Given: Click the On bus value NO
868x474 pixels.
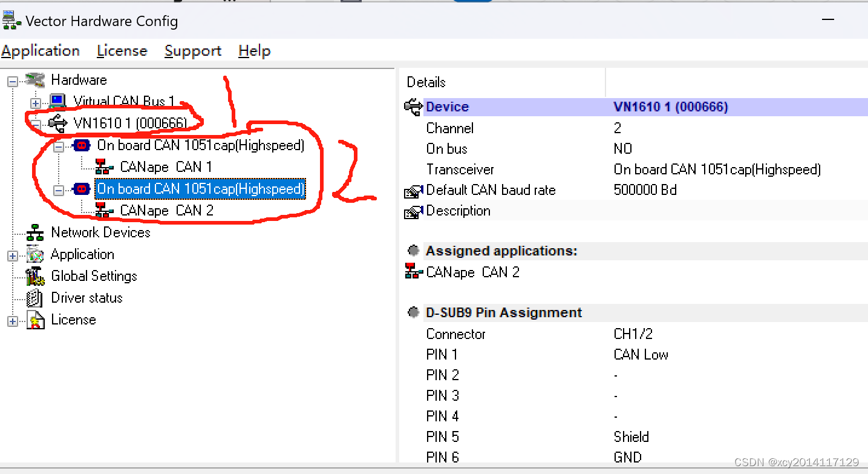Looking at the screenshot, I should [622, 149].
